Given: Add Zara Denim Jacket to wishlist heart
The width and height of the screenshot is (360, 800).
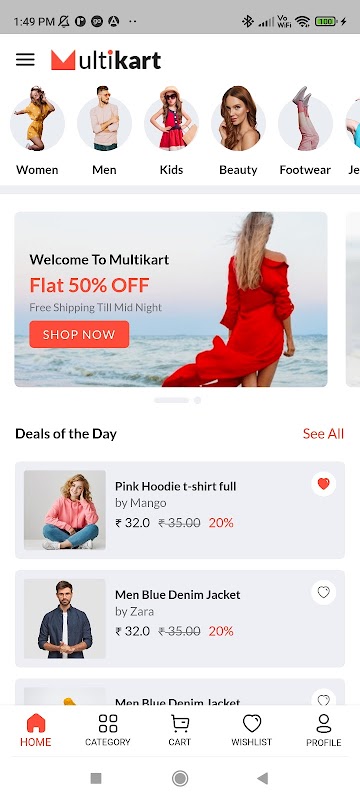Looking at the screenshot, I should pyautogui.click(x=323, y=592).
